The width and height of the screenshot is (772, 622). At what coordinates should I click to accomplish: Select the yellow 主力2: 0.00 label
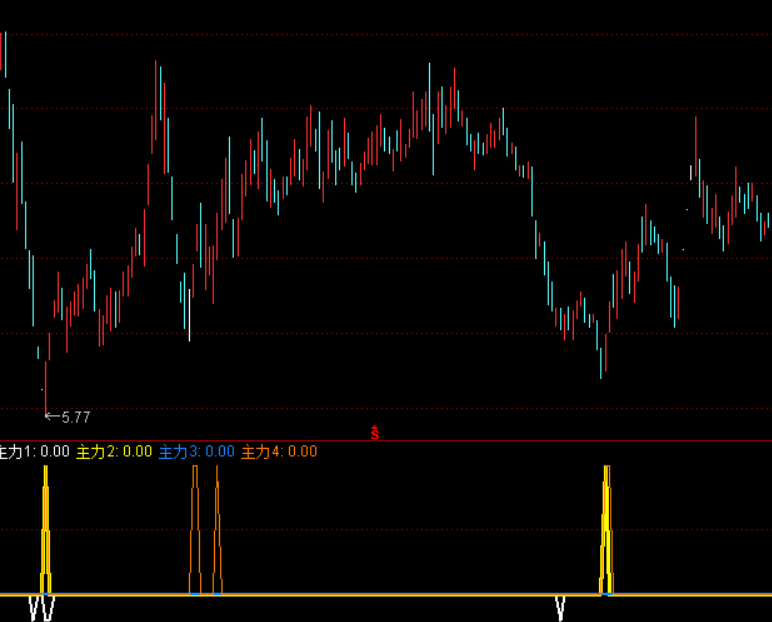pyautogui.click(x=114, y=452)
